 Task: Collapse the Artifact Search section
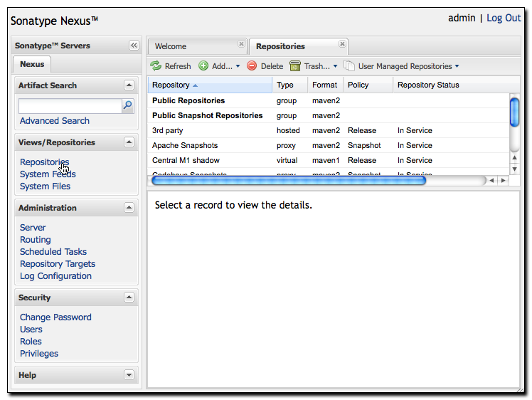pos(129,85)
